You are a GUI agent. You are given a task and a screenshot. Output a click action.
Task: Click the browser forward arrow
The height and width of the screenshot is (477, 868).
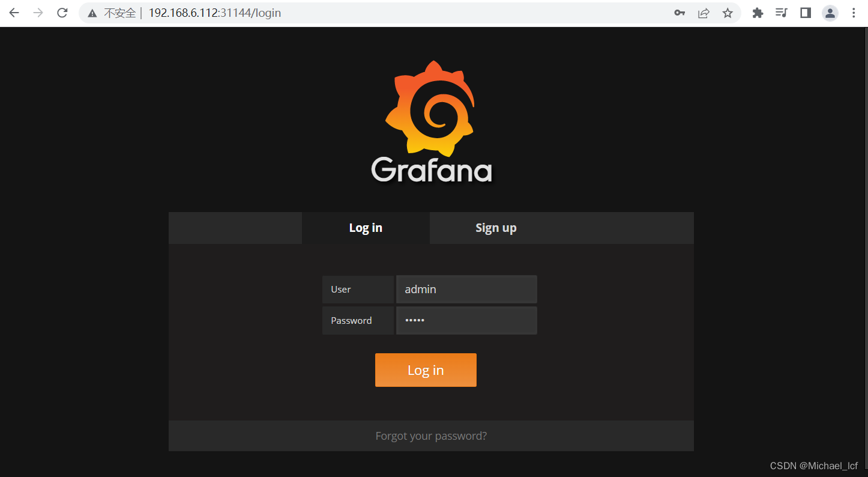[38, 13]
